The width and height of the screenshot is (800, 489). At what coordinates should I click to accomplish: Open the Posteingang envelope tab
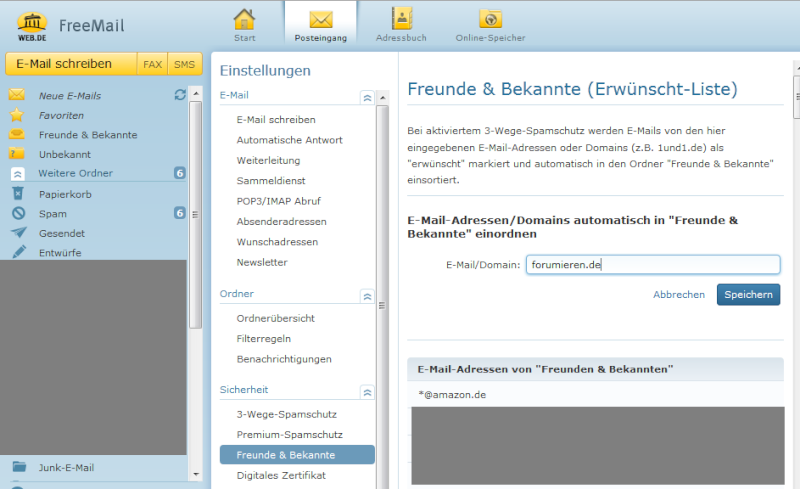coord(320,25)
